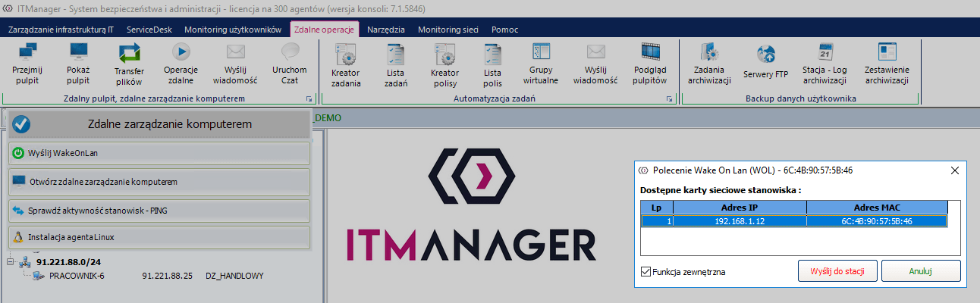Start Uruchom Czat
This screenshot has height=303, width=980.
click(289, 64)
